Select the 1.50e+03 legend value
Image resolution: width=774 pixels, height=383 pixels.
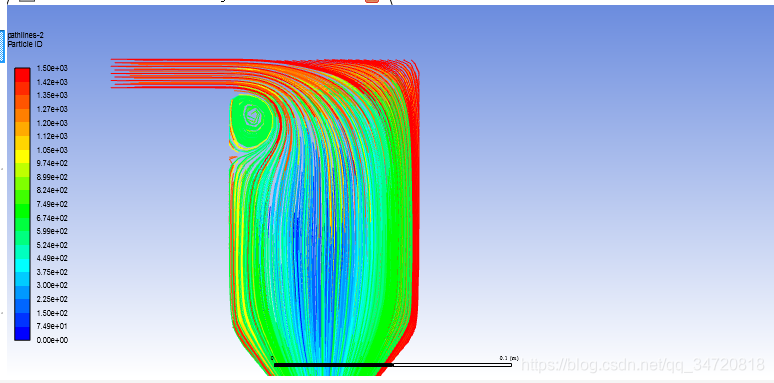tap(52, 68)
